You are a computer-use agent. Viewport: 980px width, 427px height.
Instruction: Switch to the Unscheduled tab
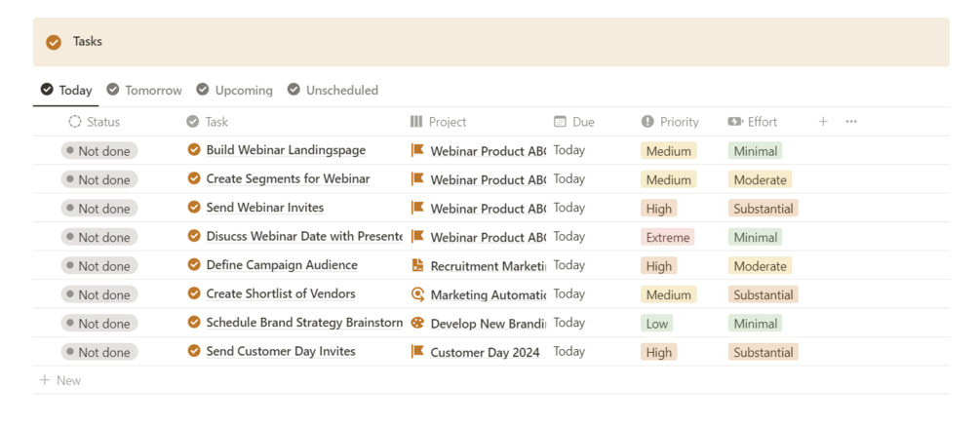pos(333,90)
